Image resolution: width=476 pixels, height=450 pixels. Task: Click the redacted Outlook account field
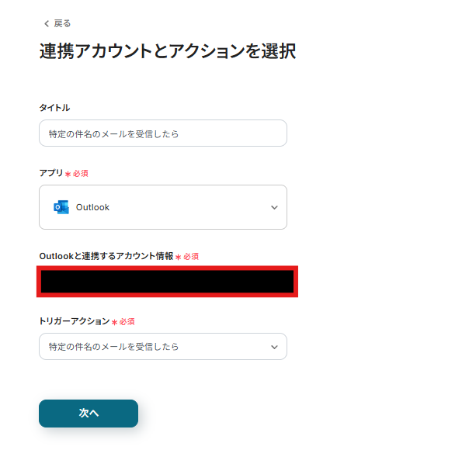pos(167,282)
